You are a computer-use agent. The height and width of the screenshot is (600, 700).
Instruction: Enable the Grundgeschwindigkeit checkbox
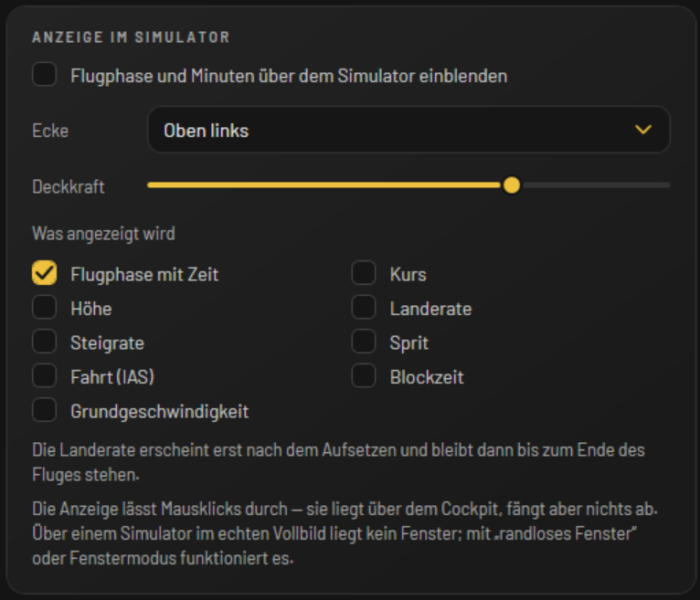click(x=44, y=409)
